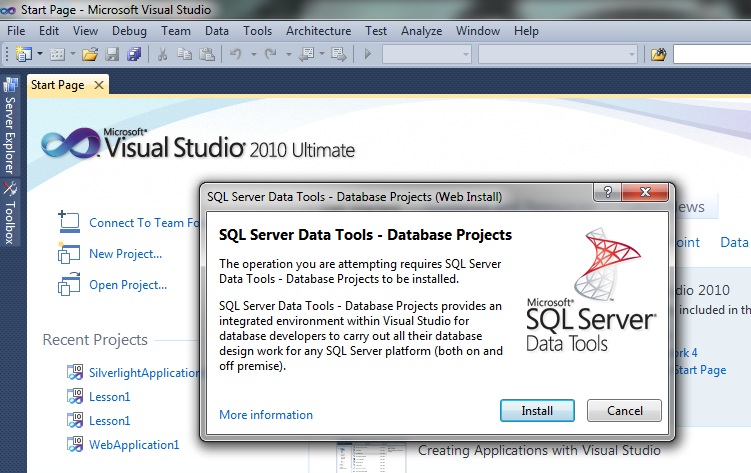Click the Find in Files toolbar icon
The height and width of the screenshot is (473, 751).
659,54
